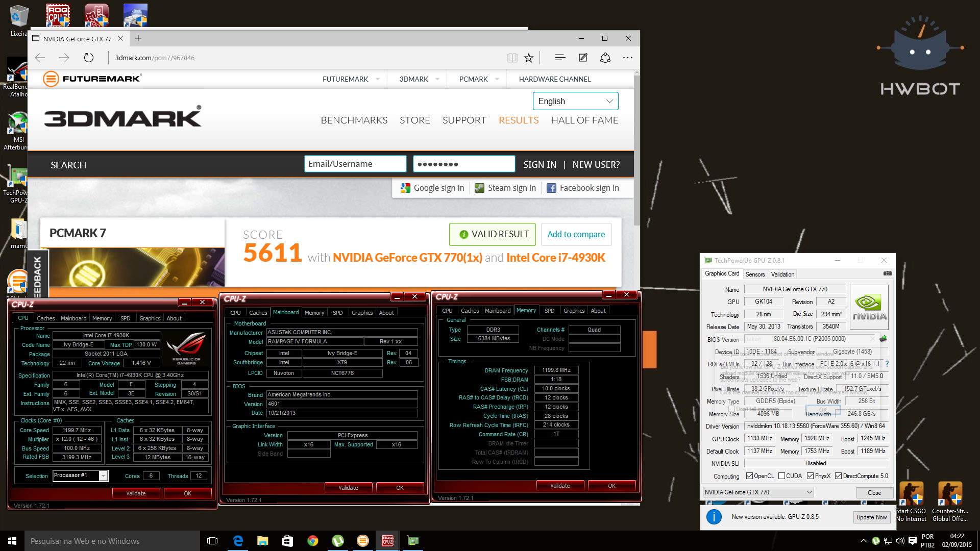Click the password input field

tap(464, 164)
